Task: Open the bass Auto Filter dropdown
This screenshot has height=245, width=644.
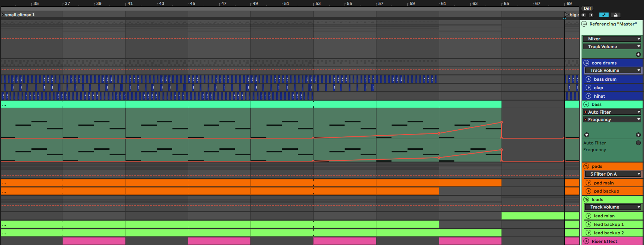Action: pyautogui.click(x=612, y=112)
